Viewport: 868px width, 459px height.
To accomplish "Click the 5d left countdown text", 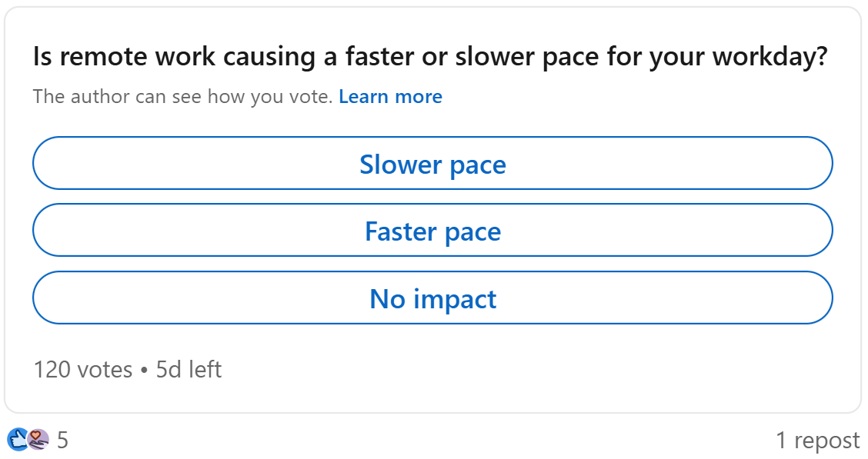I will click(x=188, y=369).
